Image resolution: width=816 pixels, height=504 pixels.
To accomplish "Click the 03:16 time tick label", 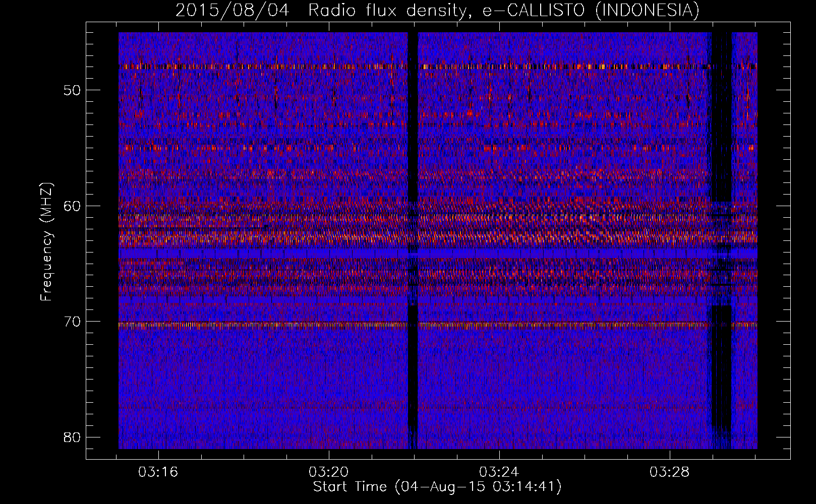I will [158, 472].
